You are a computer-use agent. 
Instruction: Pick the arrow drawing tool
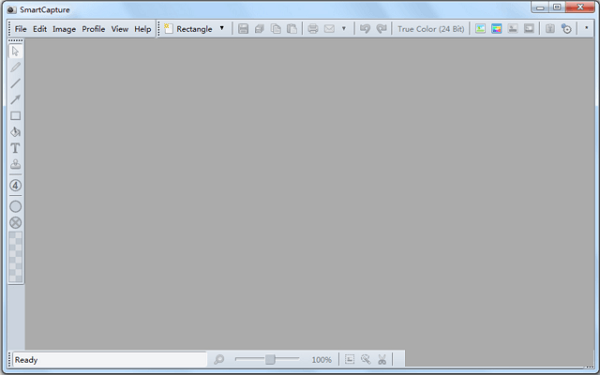pyautogui.click(x=15, y=99)
